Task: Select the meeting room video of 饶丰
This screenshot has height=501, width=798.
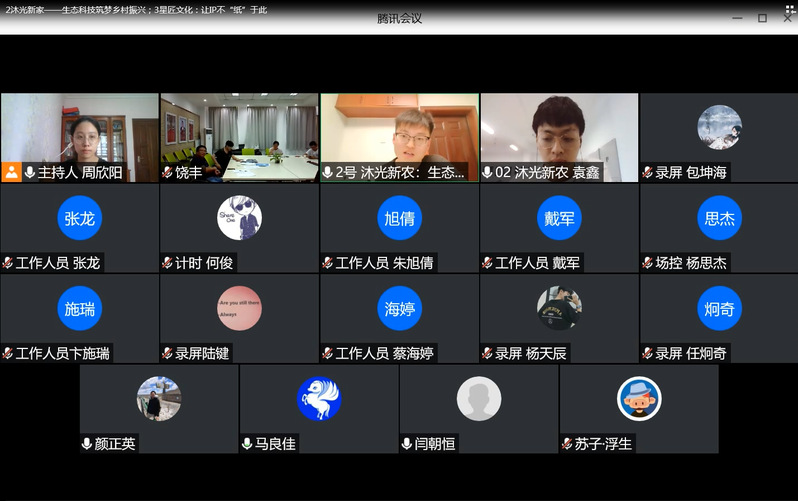Action: (239, 130)
